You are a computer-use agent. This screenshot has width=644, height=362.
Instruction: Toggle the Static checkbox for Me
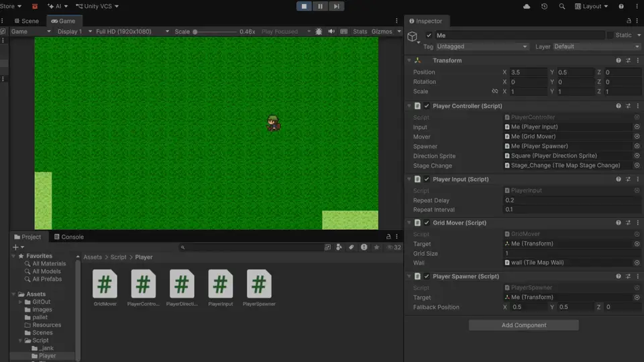(x=610, y=36)
